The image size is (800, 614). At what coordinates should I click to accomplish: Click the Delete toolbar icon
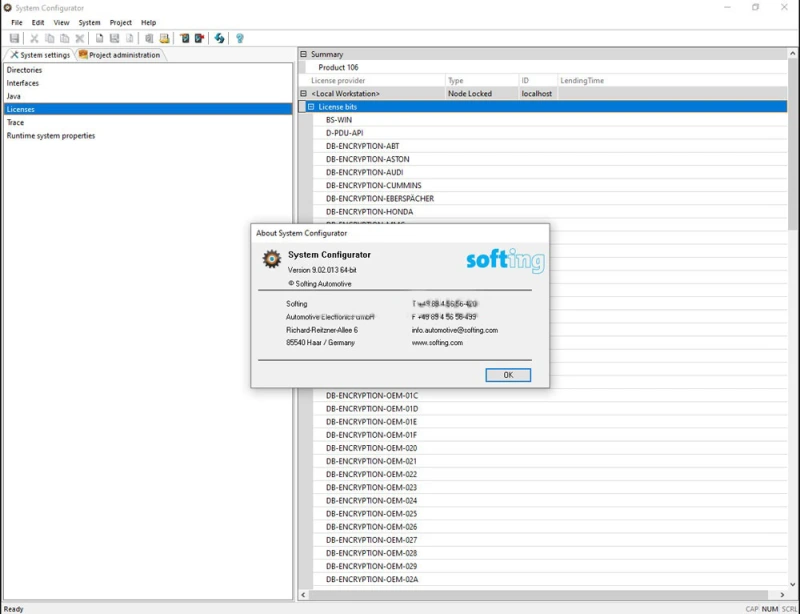(80, 38)
